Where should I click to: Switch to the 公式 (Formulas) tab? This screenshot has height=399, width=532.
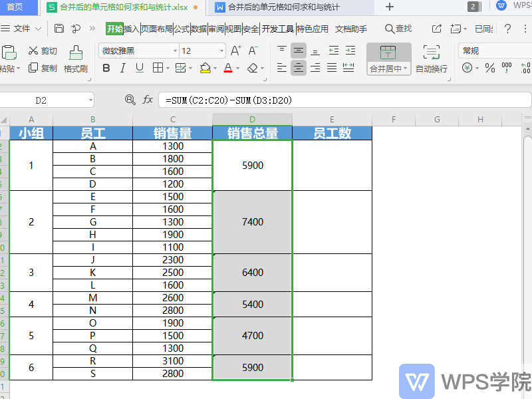[182, 29]
